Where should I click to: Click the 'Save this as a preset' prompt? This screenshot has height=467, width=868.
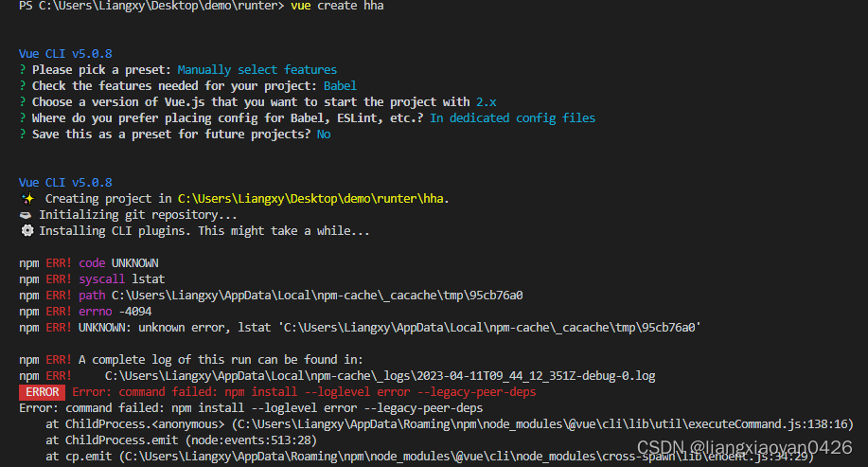tap(171, 135)
